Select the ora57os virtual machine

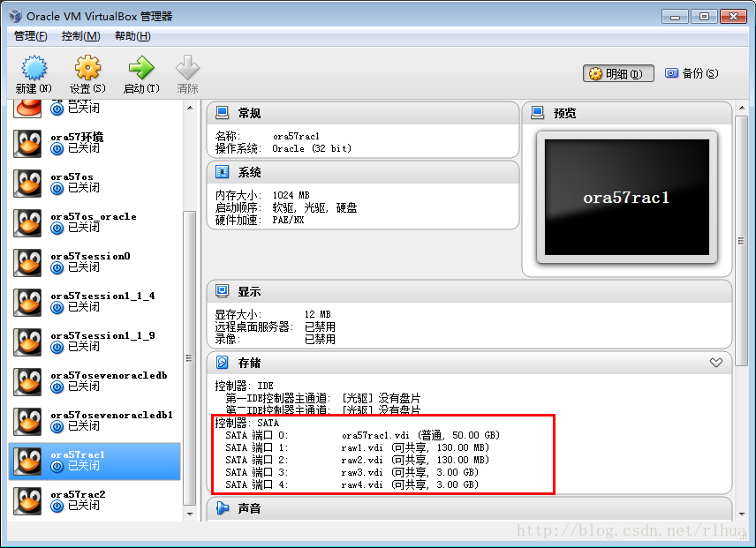pos(95,184)
